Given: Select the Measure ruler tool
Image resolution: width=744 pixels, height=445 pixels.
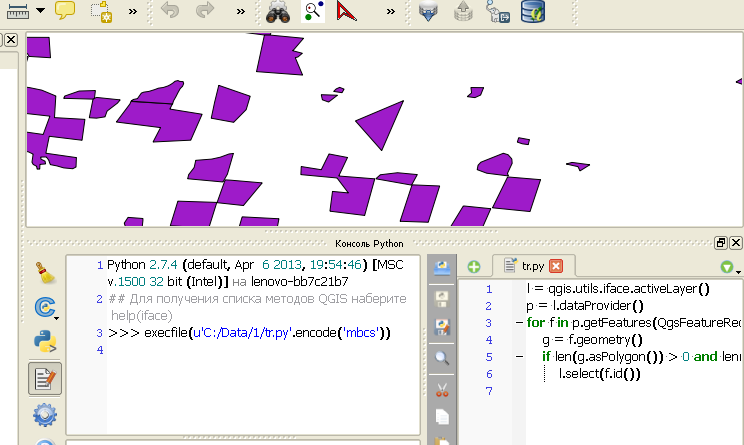Looking at the screenshot, I should pyautogui.click(x=18, y=10).
